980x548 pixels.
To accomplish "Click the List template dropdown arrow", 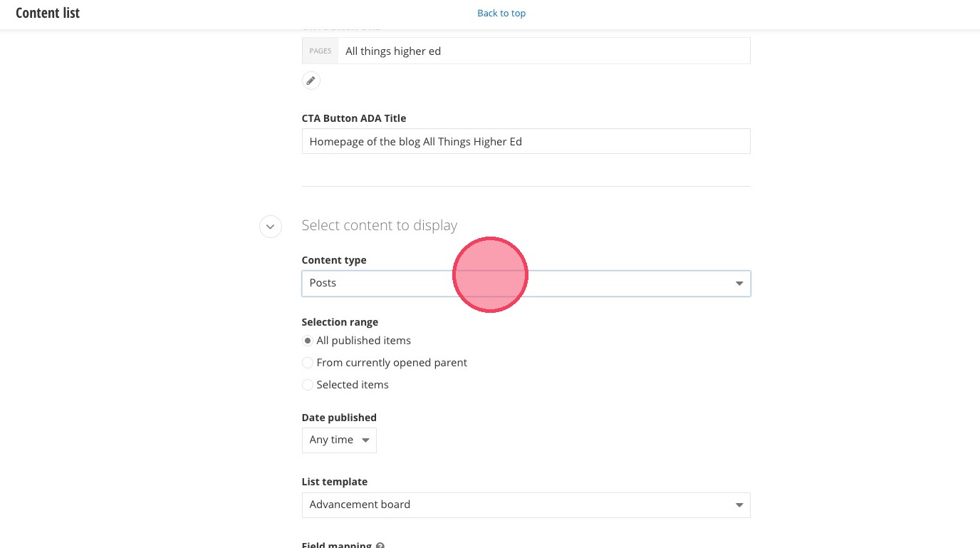I will click(739, 505).
